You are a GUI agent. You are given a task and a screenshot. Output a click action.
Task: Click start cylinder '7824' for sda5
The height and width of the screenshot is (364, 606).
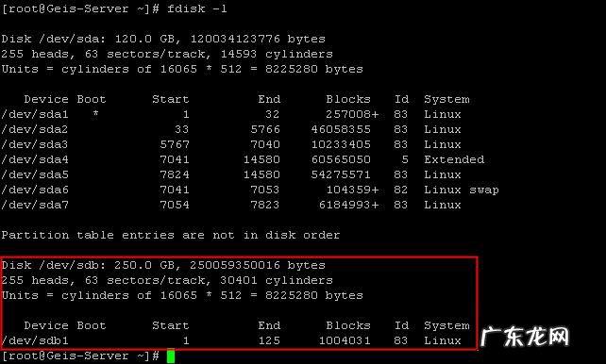coord(175,174)
